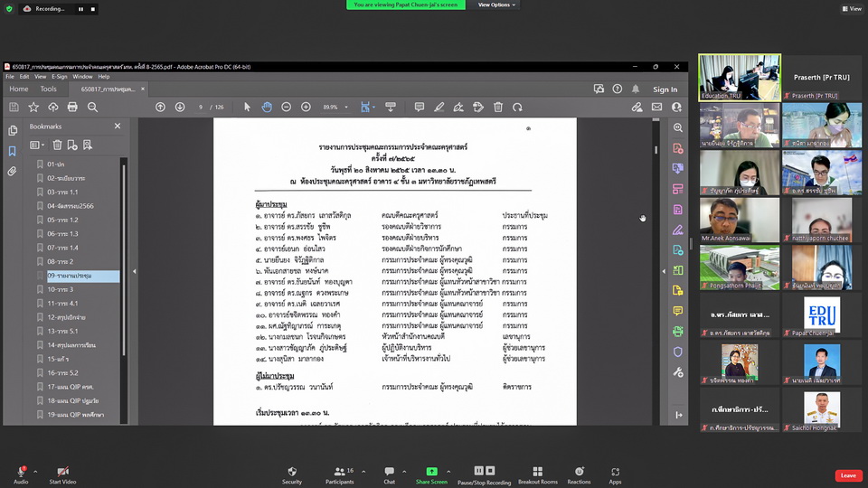The height and width of the screenshot is (488, 868).
Task: Go to next page with down arrow
Action: click(x=180, y=108)
